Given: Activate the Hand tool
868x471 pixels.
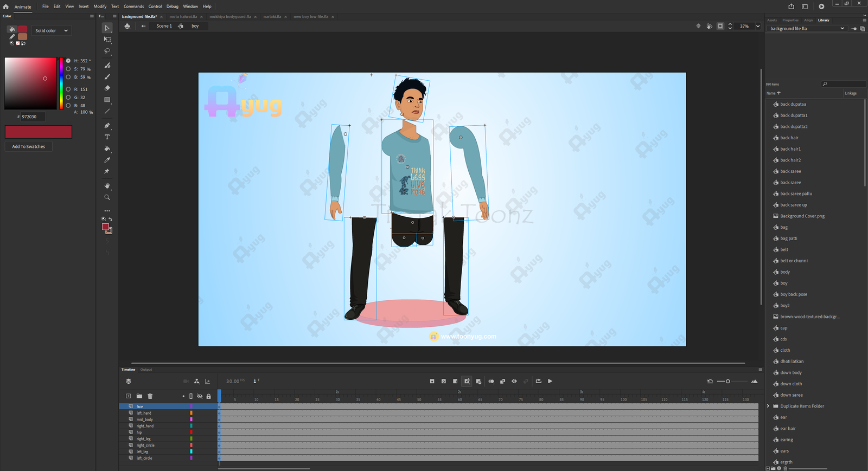Looking at the screenshot, I should [107, 186].
